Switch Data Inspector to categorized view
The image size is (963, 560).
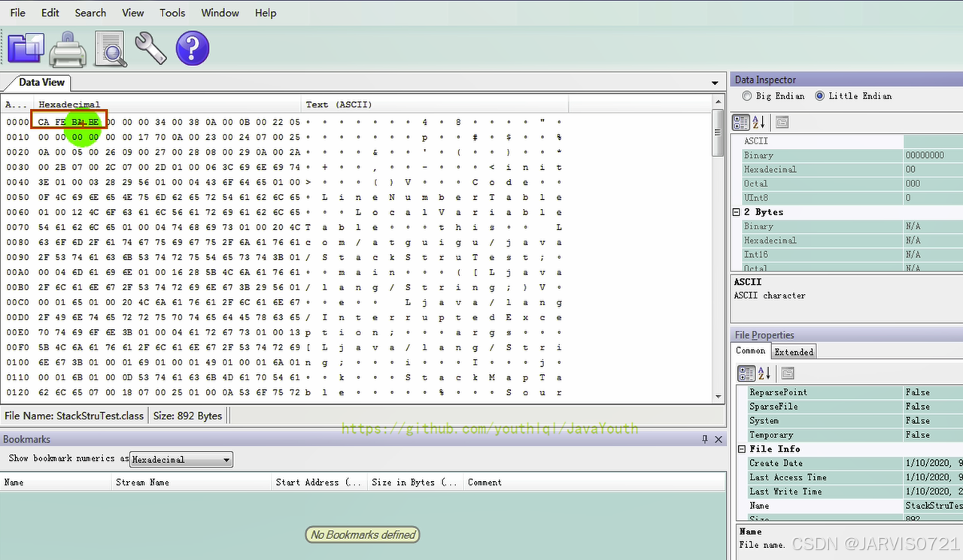click(741, 122)
